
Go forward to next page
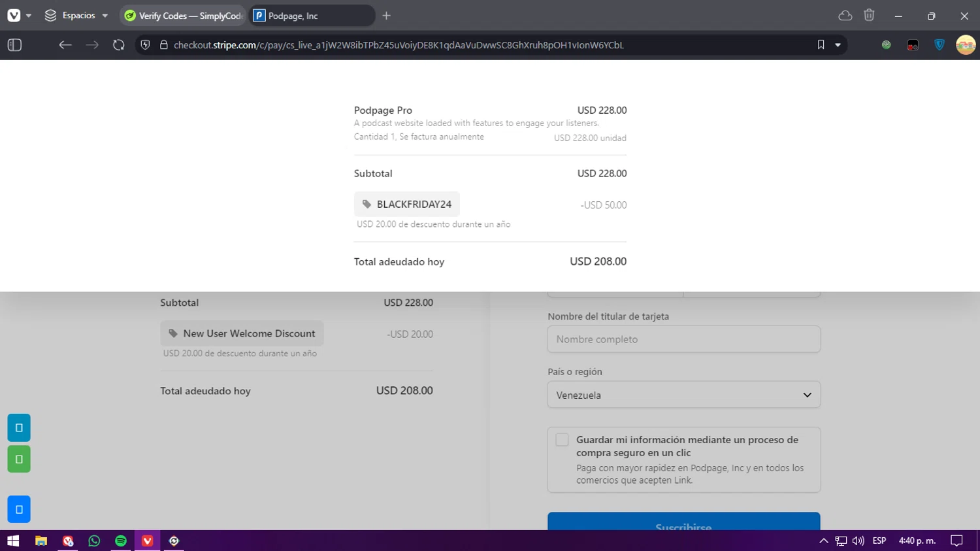click(x=92, y=45)
